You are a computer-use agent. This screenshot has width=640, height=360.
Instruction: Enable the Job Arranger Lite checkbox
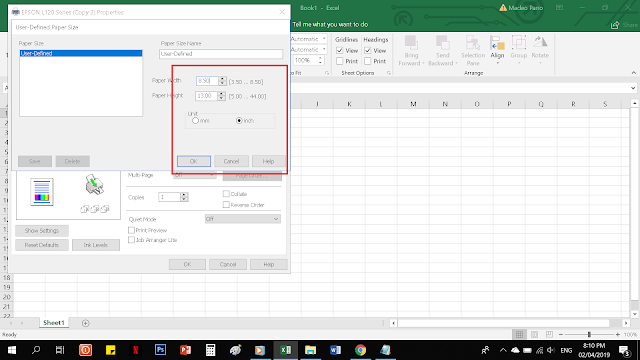point(131,240)
